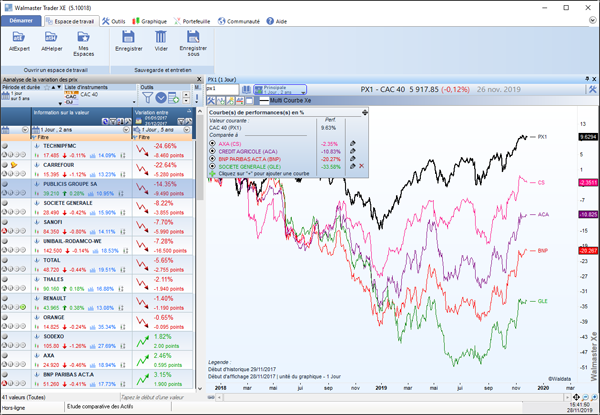This screenshot has height=415, width=600.
Task: Remove SOCIETE GENERALE curve with red X
Action: [361, 166]
